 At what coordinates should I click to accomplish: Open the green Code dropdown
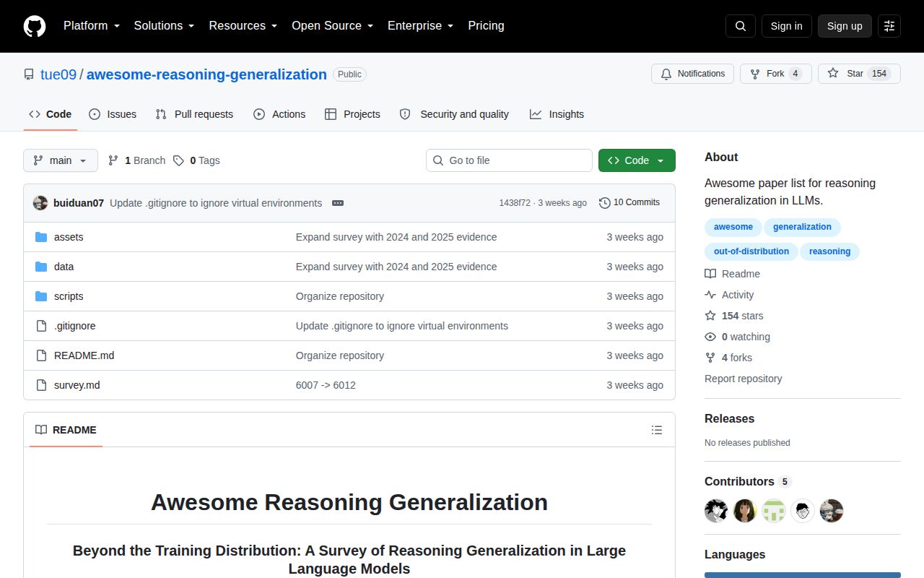tap(637, 160)
